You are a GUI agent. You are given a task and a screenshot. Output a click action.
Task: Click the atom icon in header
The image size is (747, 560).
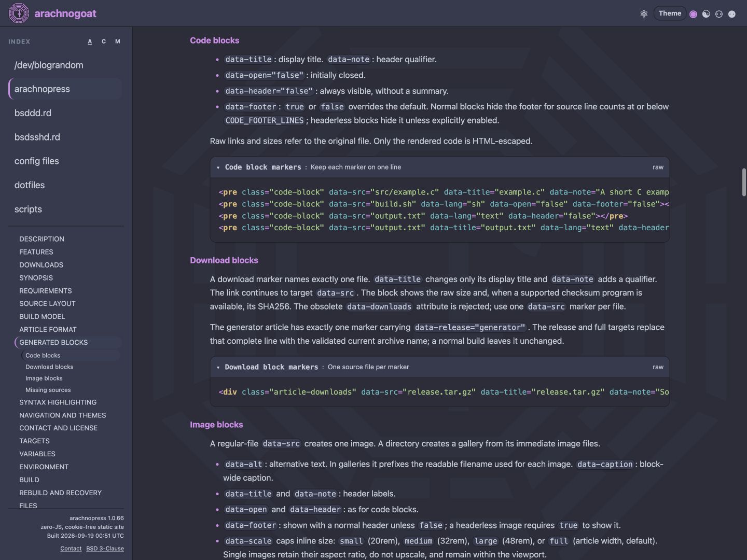[x=644, y=14]
